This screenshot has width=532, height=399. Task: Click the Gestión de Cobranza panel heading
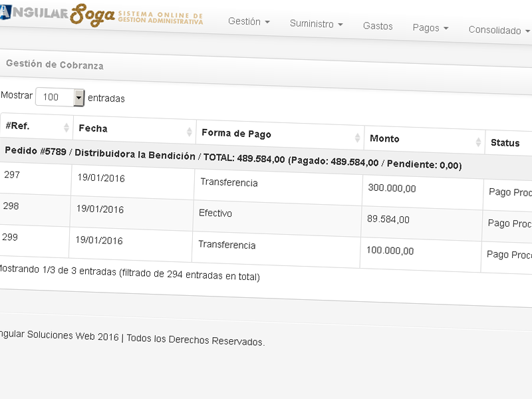tap(55, 65)
